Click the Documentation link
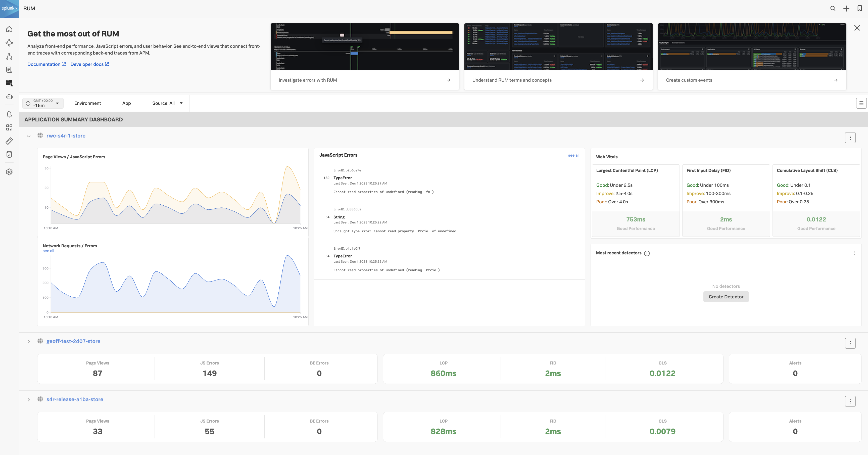 point(44,64)
